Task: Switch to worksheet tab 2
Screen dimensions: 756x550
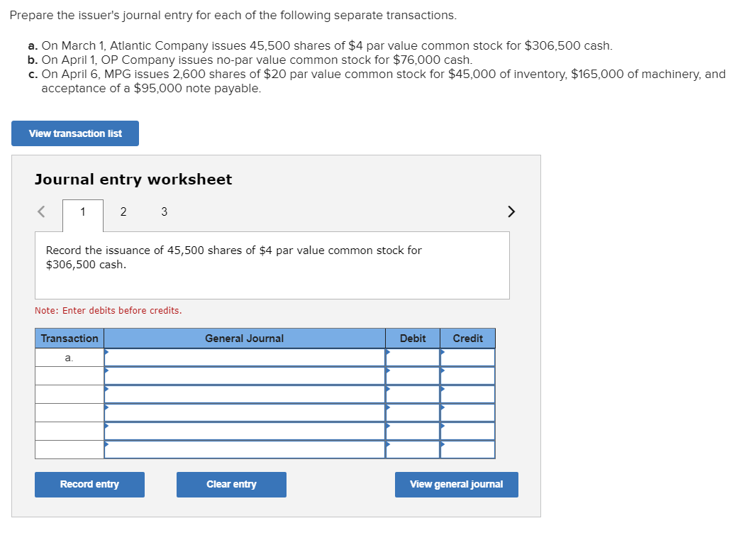Action: pyautogui.click(x=123, y=212)
